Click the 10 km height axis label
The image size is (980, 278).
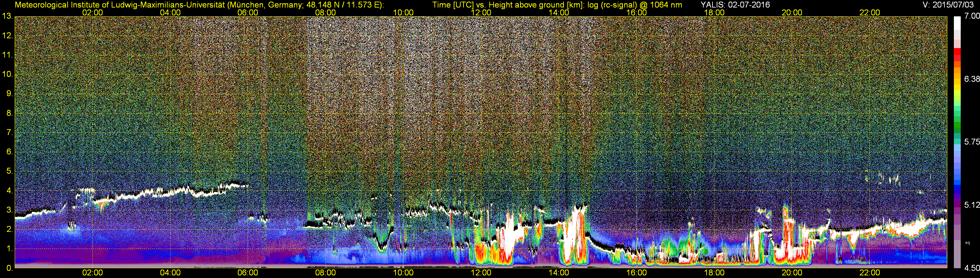(7, 74)
